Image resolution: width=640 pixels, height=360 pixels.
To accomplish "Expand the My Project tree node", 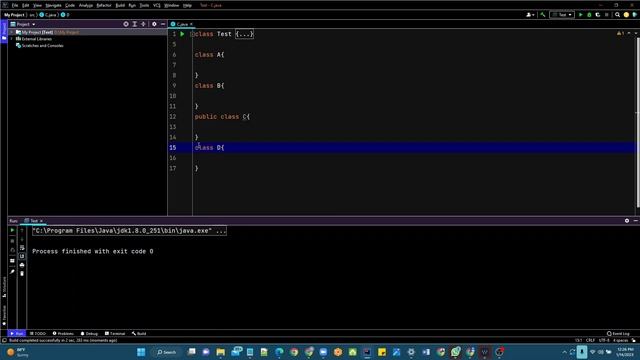I will [x=12, y=32].
